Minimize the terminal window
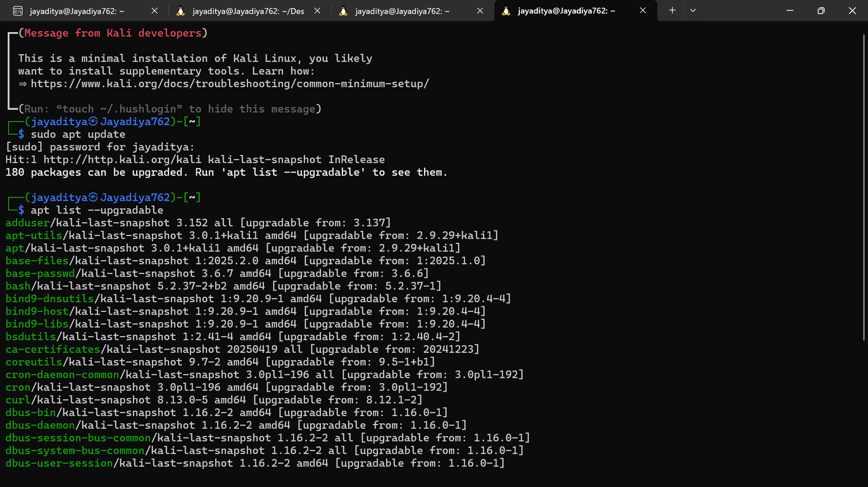Viewport: 868px width, 487px height. [790, 10]
